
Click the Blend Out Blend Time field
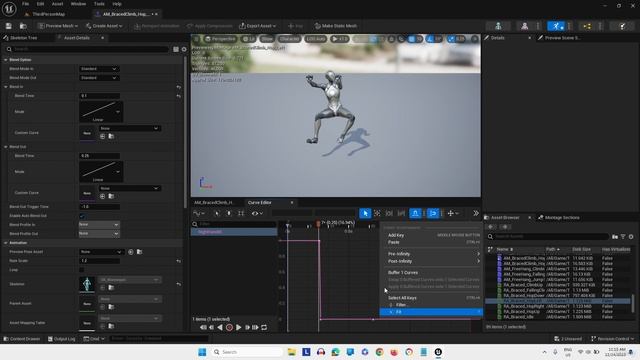coord(99,156)
